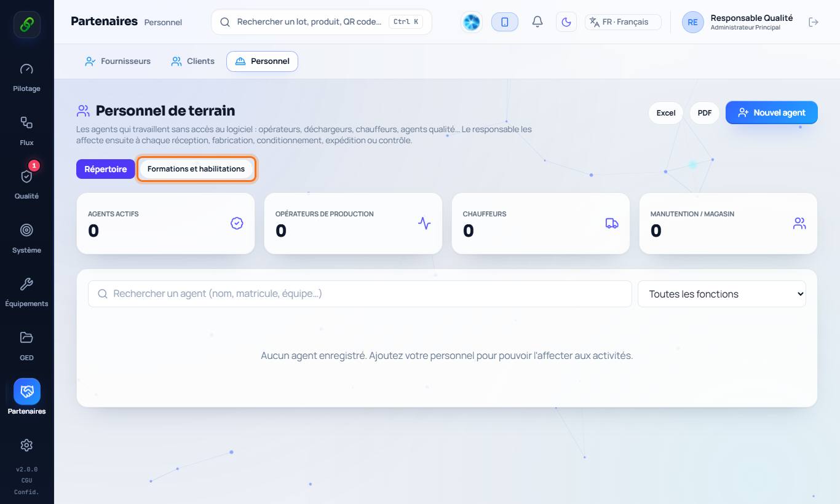Open the Confid. link in the sidebar

pyautogui.click(x=26, y=492)
